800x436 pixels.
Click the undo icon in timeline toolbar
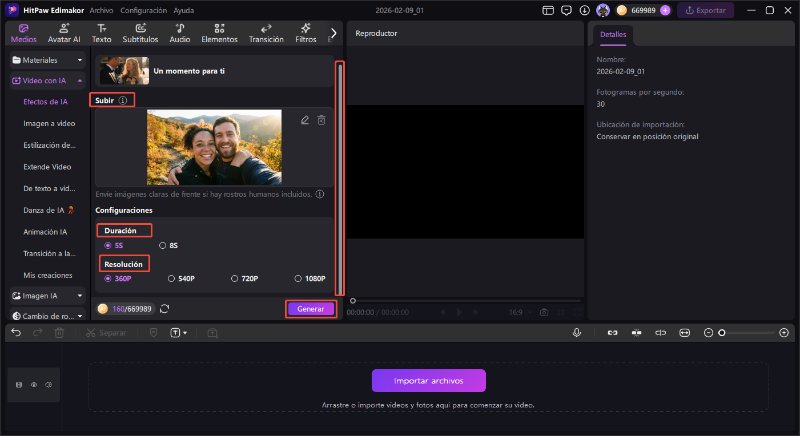(16, 333)
